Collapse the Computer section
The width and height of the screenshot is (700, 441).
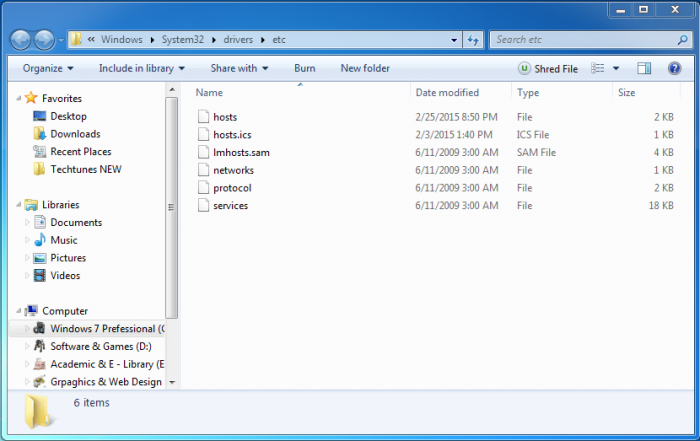(x=19, y=311)
